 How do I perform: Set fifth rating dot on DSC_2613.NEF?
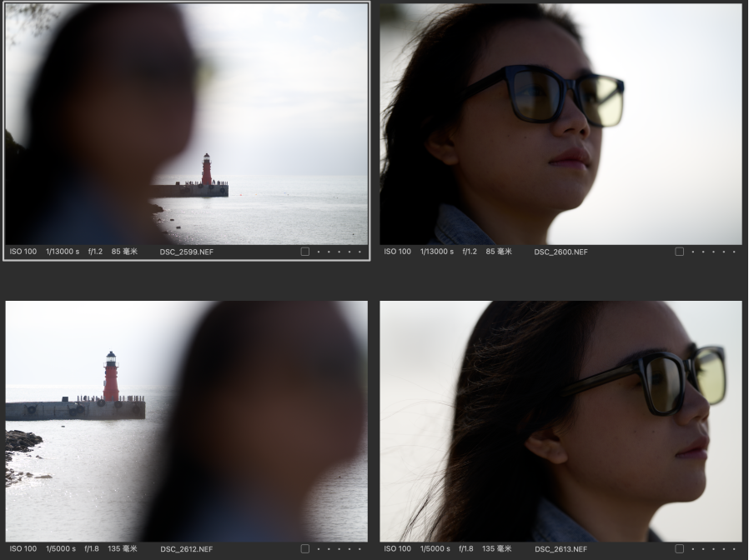pyautogui.click(x=735, y=549)
